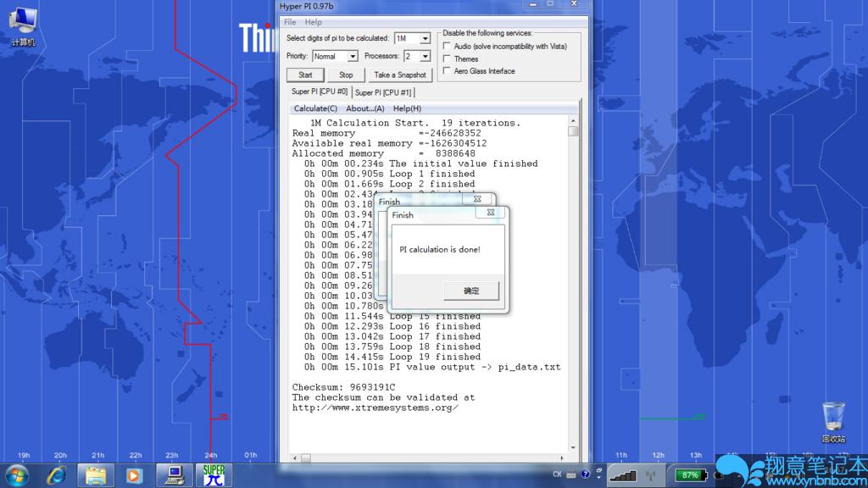Viewport: 868px width, 488px height.
Task: Open the Hyper PI File menu
Action: (290, 22)
